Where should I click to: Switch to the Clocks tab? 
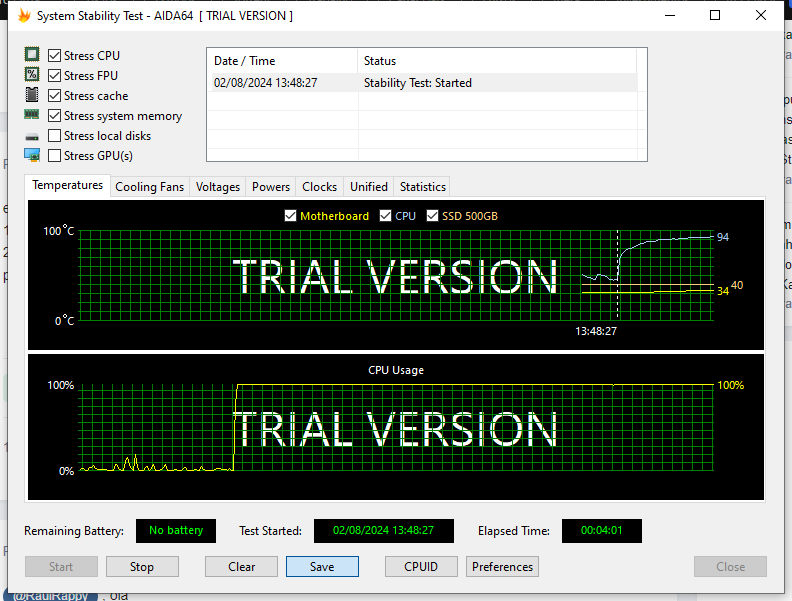point(319,187)
